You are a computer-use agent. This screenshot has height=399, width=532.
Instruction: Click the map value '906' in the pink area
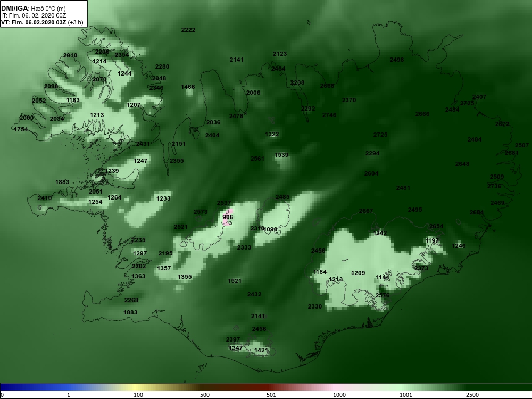click(x=228, y=217)
